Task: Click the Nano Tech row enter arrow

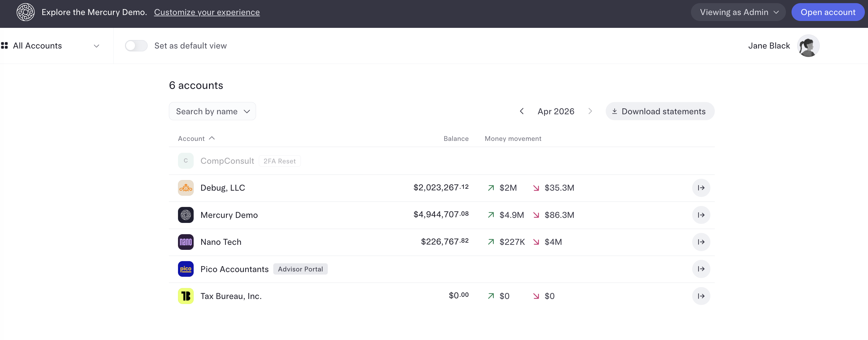Action: 701,242
